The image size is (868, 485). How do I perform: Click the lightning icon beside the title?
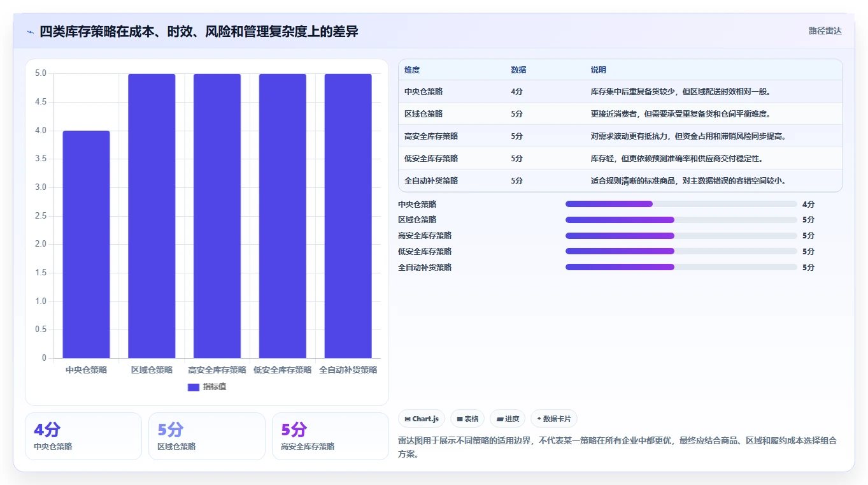click(30, 31)
